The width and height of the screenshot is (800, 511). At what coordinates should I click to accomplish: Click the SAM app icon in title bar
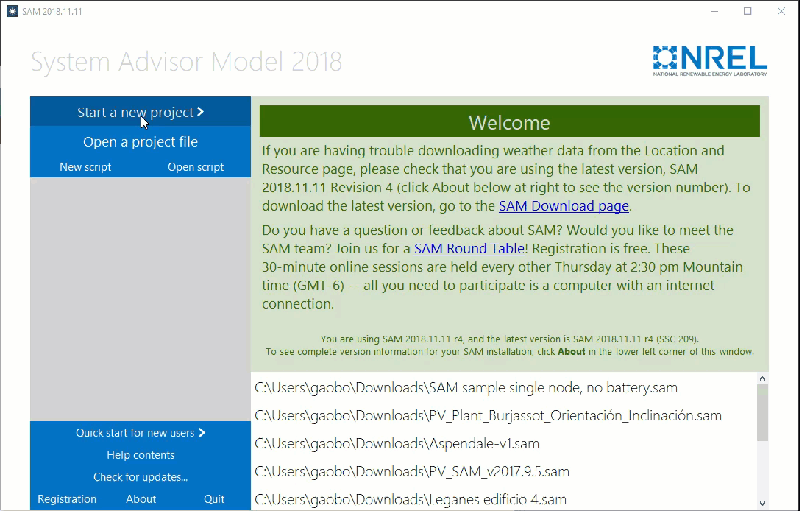pos(12,11)
